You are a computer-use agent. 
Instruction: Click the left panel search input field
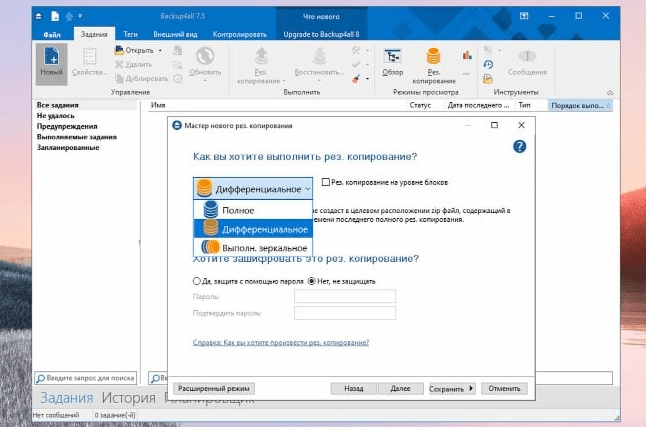click(86, 378)
